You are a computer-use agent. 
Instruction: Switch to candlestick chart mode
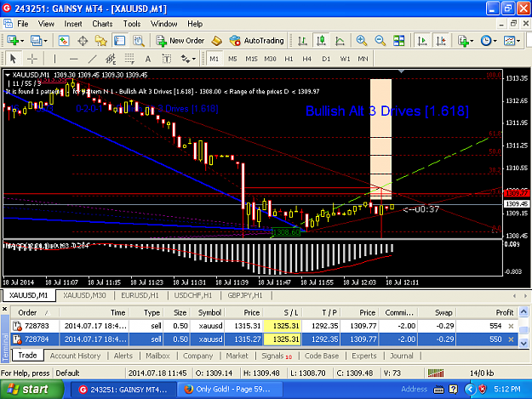[321, 41]
